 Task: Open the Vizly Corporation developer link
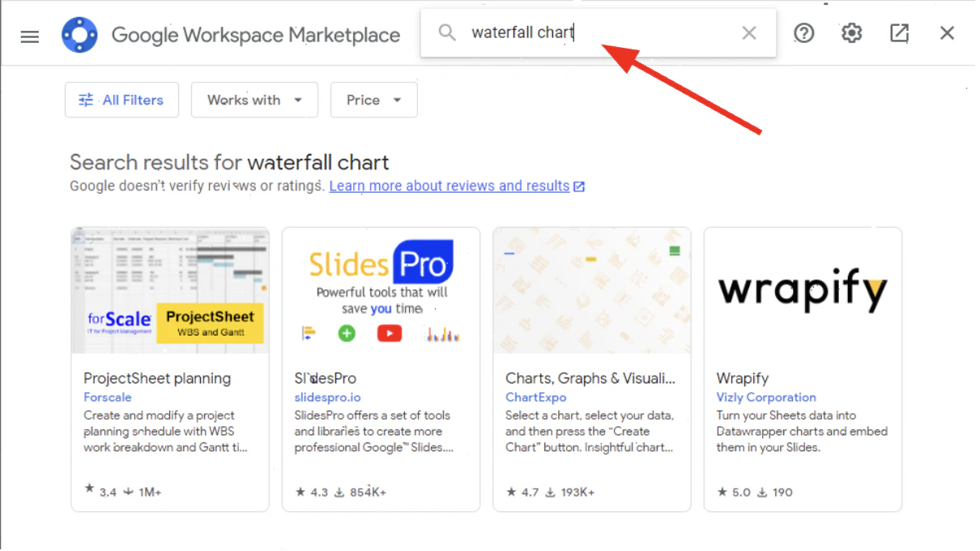[x=766, y=397]
